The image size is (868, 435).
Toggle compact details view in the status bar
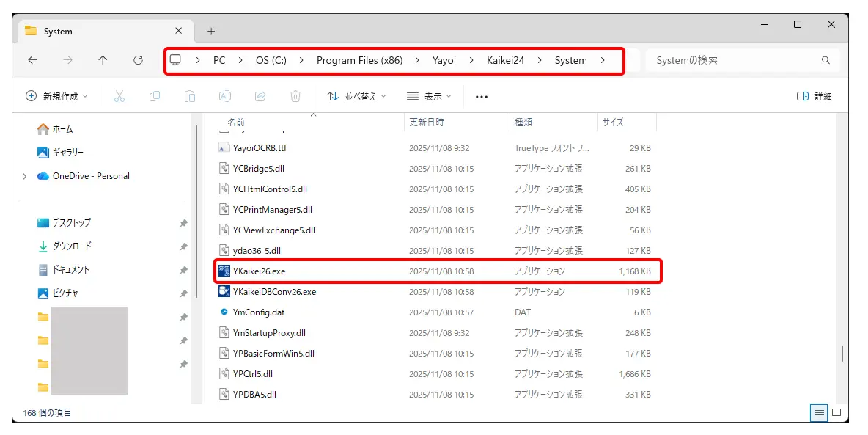tap(818, 413)
